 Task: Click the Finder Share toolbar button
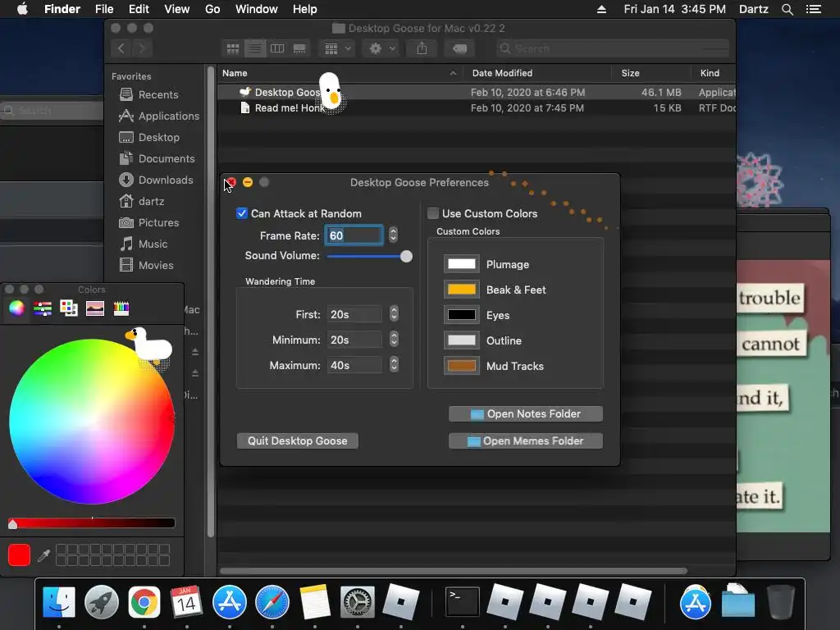tap(422, 48)
